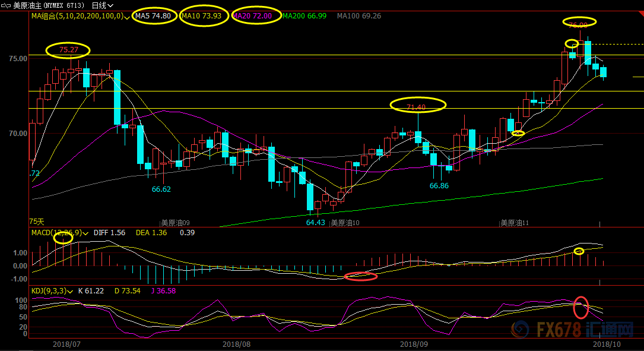The height and width of the screenshot is (351, 644).
Task: Expand the KDJ(9,3,3) indicator dropdown
Action: [71, 291]
